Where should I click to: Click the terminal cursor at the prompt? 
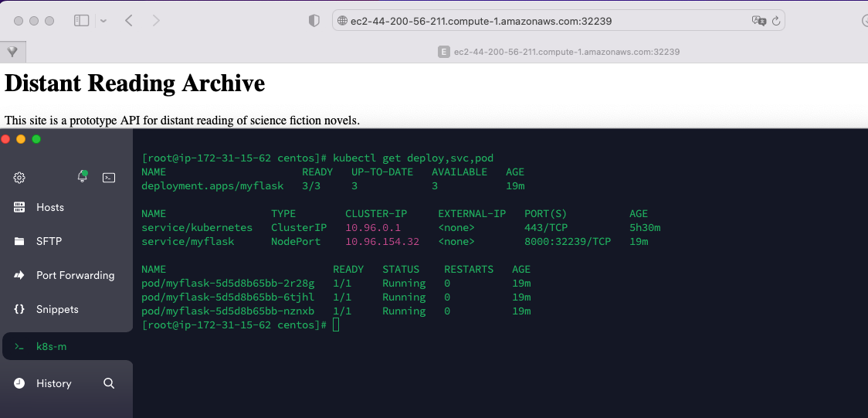(x=336, y=325)
